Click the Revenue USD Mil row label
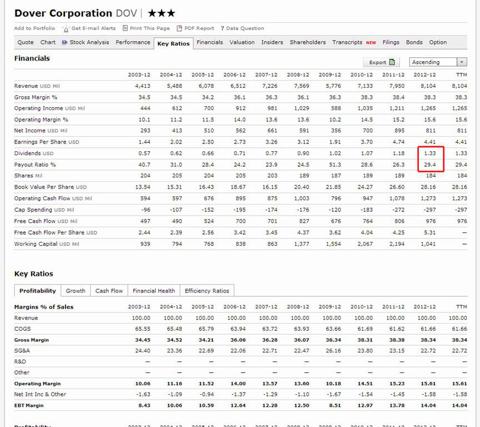Image resolution: width=480 pixels, height=427 pixels. pyautogui.click(x=37, y=86)
